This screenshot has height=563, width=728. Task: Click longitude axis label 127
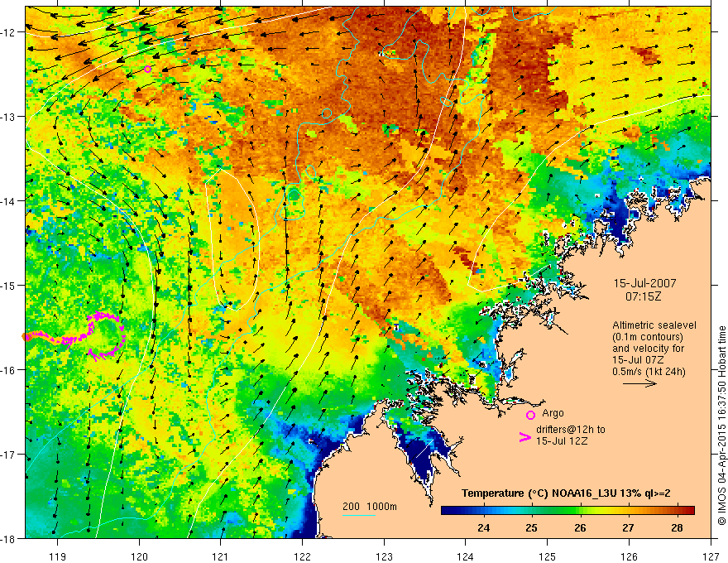711,556
